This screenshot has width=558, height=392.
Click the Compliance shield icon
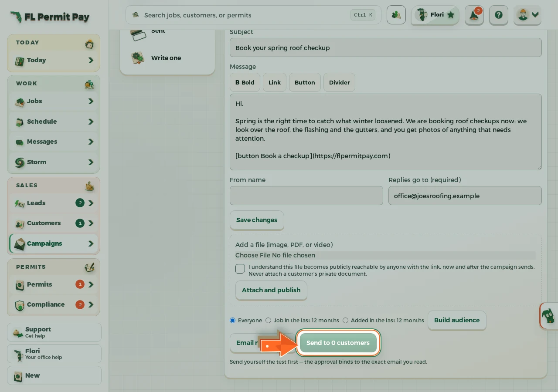click(20, 305)
